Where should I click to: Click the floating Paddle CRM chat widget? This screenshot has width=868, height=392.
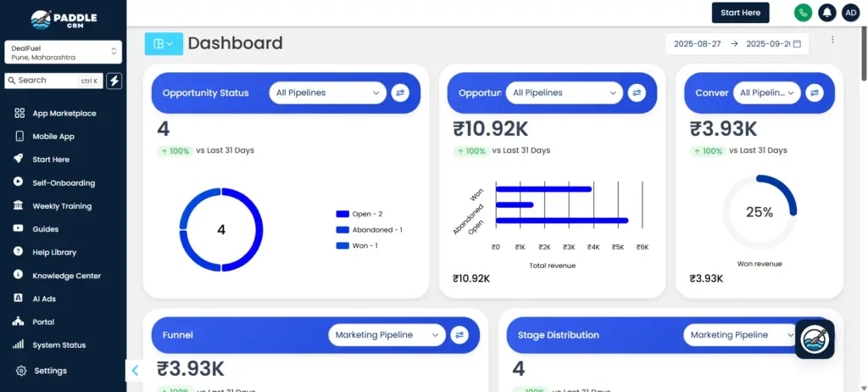click(x=815, y=339)
